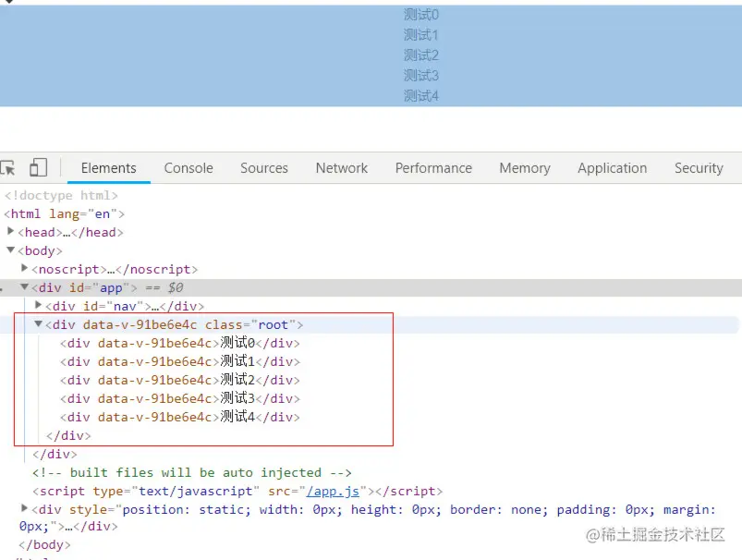Open the Application tab
Viewport: 742px width, 560px height.
click(x=612, y=168)
